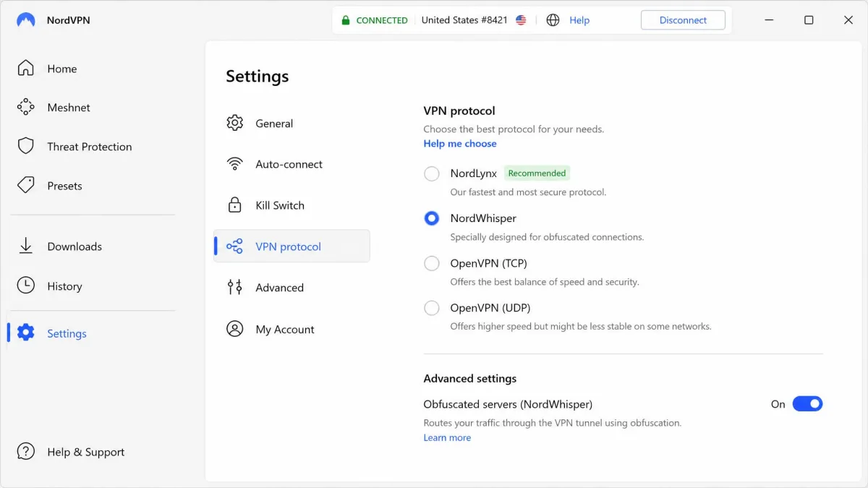
Task: Click the green connected padlock icon
Action: 346,20
